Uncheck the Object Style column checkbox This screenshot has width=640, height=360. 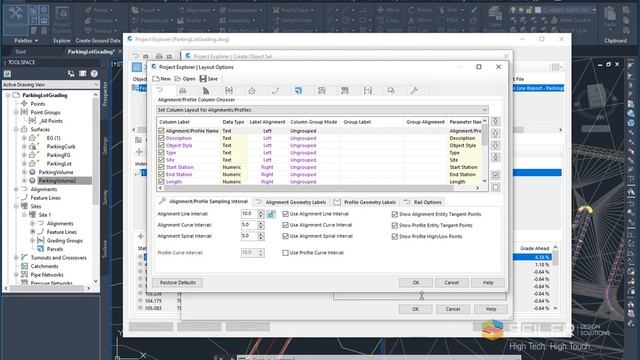tap(161, 145)
